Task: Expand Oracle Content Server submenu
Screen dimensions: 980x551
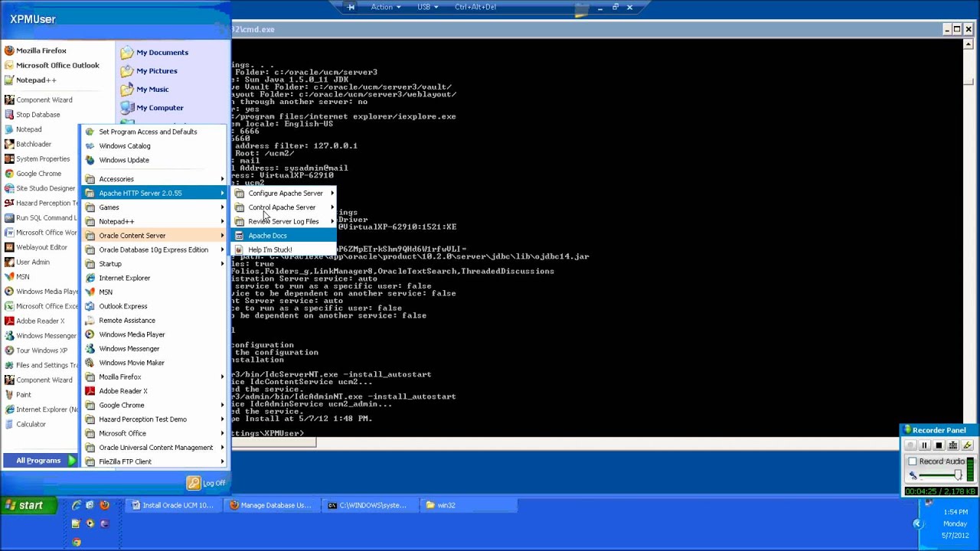Action: tap(155, 236)
